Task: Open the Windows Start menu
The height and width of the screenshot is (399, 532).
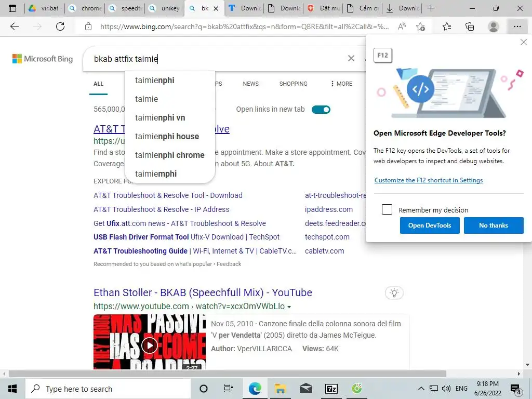Action: click(12, 389)
